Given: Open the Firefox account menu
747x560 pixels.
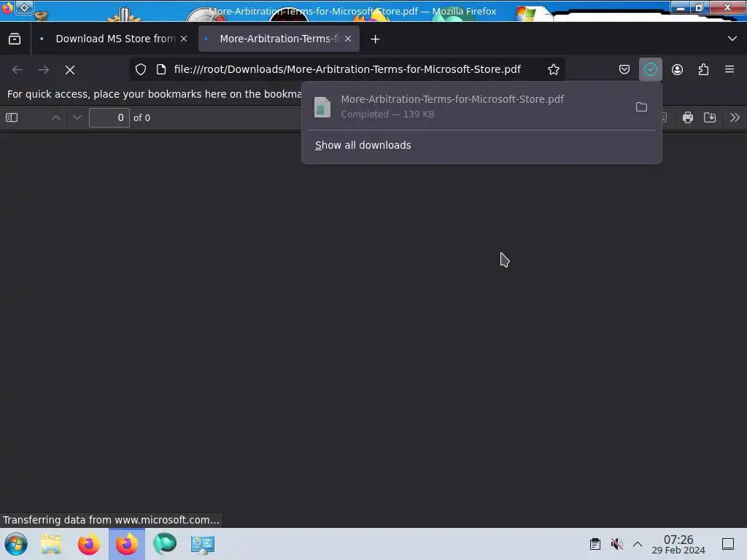Looking at the screenshot, I should [677, 69].
